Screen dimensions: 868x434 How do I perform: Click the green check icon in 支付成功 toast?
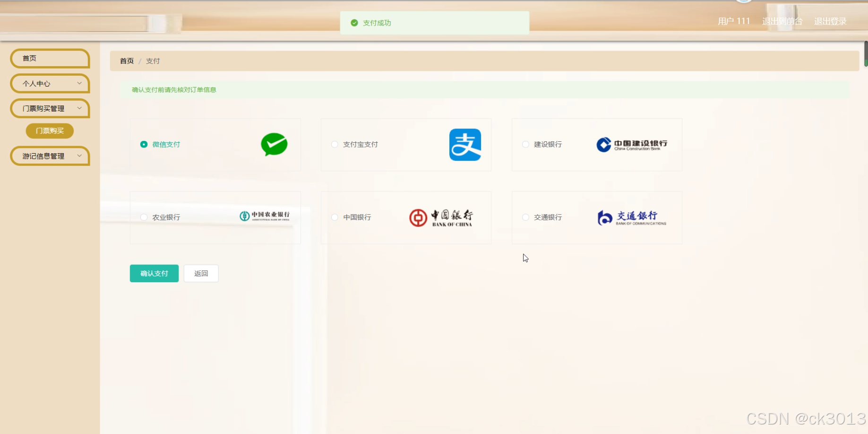(x=354, y=23)
